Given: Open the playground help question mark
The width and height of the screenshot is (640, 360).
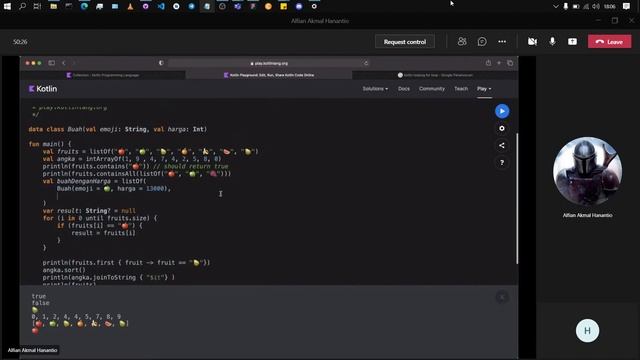Looking at the screenshot, I should coord(502,162).
